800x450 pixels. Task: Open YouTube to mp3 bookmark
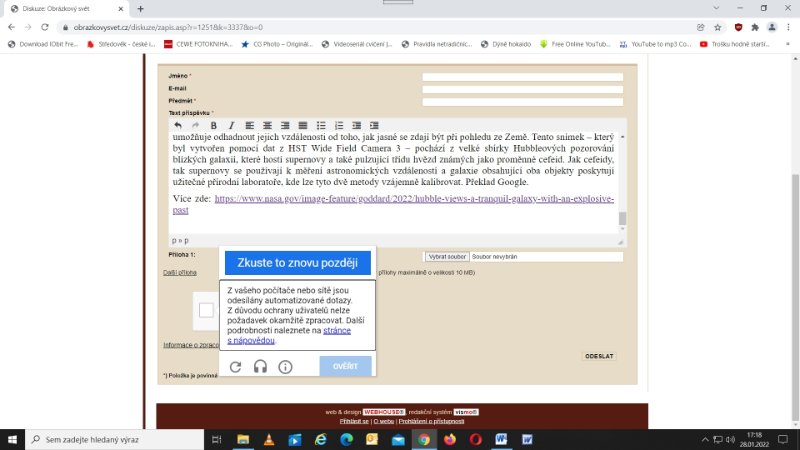[x=656, y=44]
